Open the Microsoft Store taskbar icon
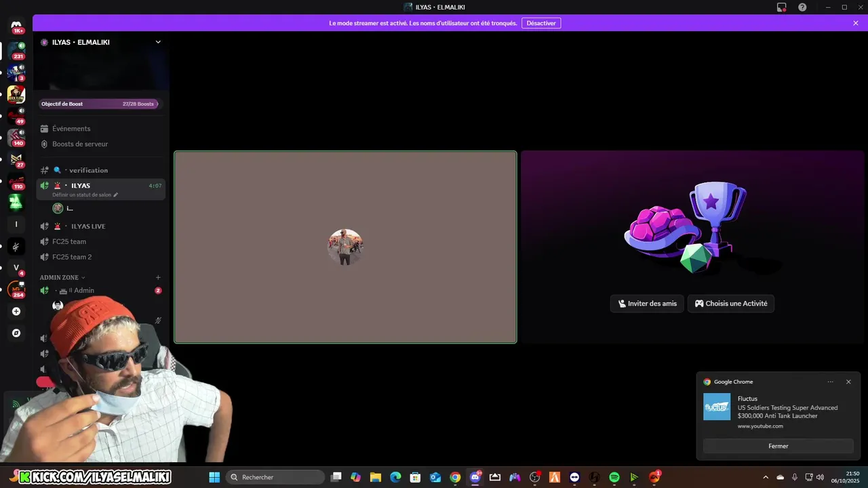 pos(416,477)
